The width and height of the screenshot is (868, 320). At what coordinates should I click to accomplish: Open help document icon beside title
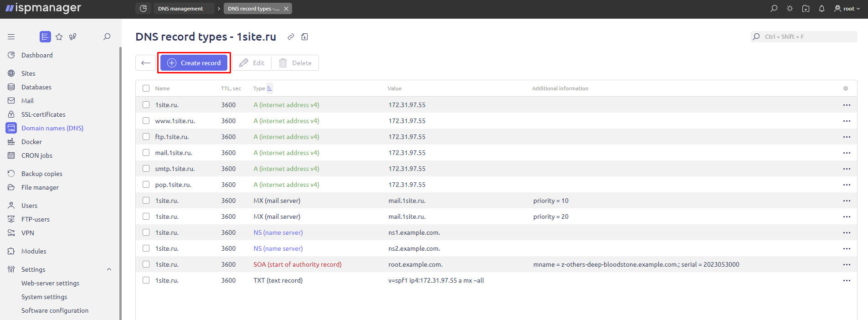(x=305, y=36)
